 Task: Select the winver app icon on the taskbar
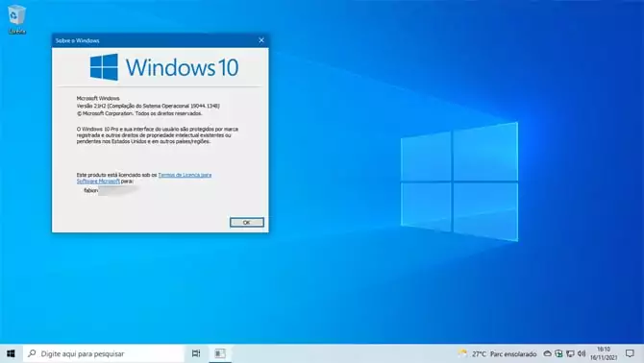220,353
